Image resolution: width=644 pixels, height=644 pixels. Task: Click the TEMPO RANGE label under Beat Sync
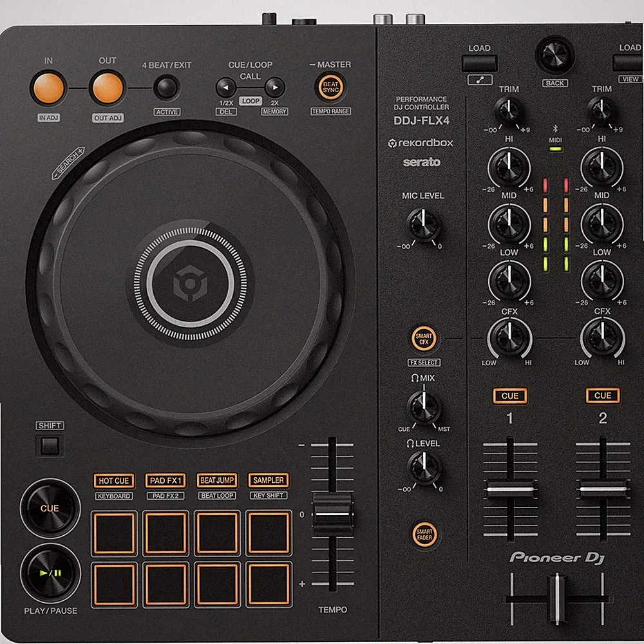[330, 111]
